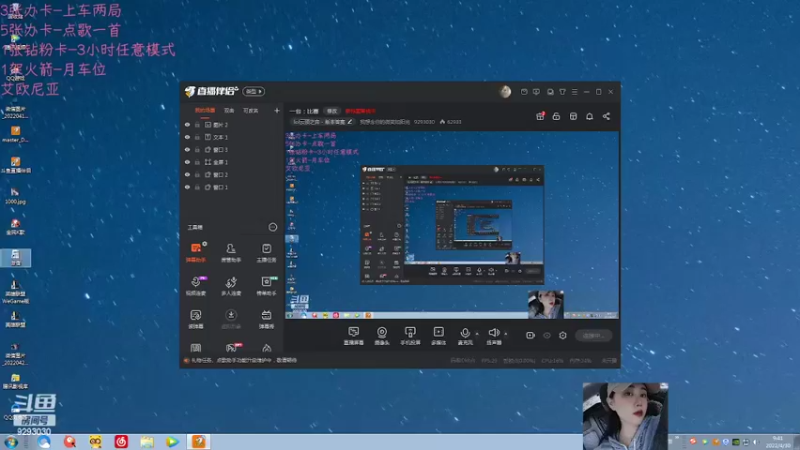Viewport: 800px width, 450px height.
Task: Open the 榜单助手 tool
Action: 266,286
